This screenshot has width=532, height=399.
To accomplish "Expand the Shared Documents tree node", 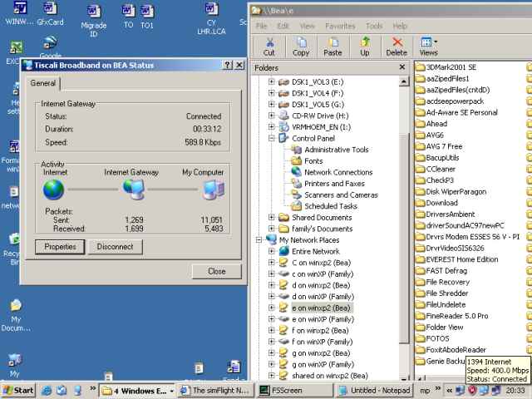I will (271, 218).
